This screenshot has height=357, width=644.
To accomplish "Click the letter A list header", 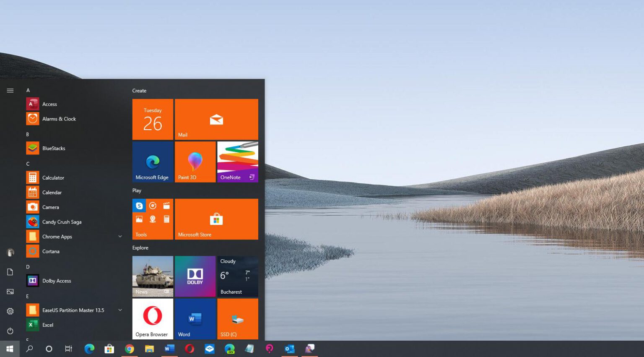I will point(28,90).
